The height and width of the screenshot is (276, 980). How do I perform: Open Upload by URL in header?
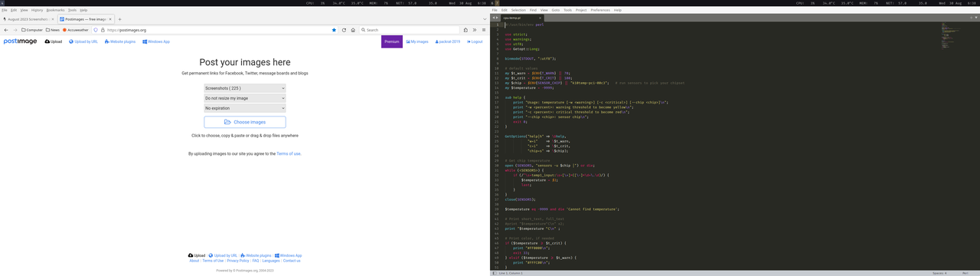pos(83,41)
